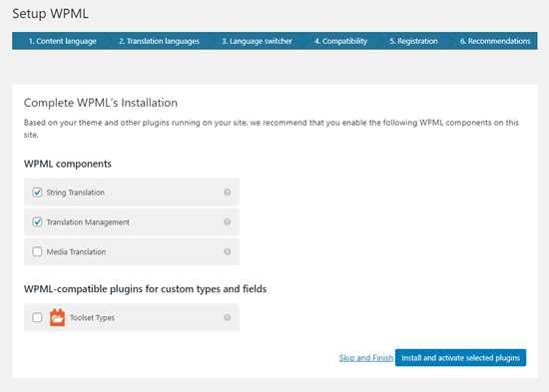Open help icon for Media Translation
Viewport: 549px width, 392px height.
(x=228, y=251)
